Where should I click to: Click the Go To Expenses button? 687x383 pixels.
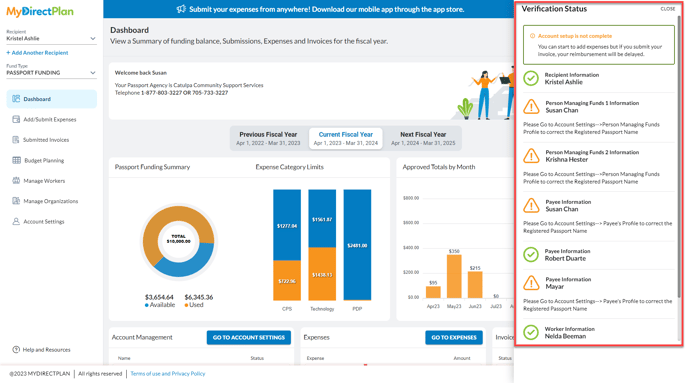pos(454,337)
